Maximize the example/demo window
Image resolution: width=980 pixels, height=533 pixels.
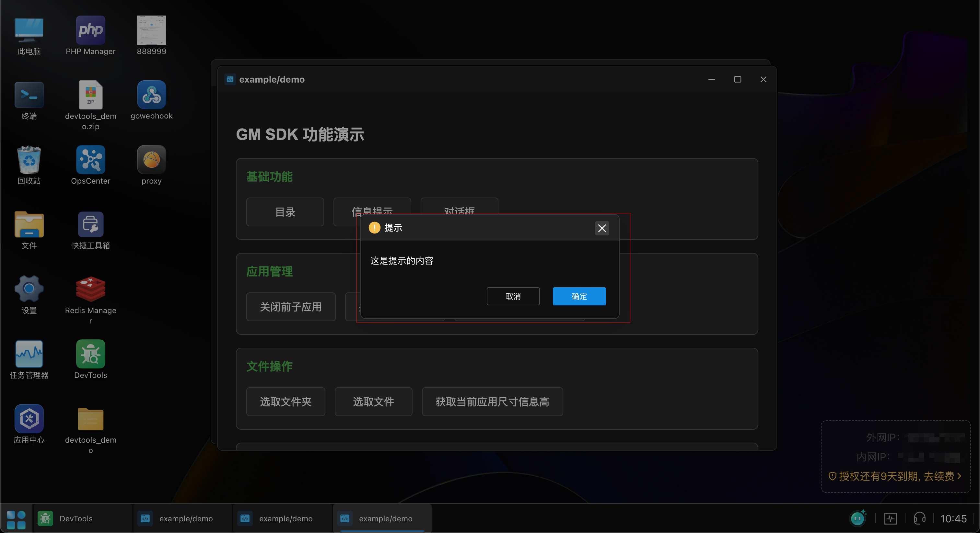(737, 79)
